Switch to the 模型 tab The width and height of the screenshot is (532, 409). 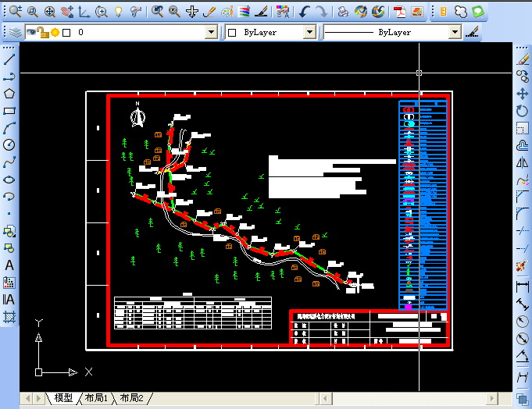click(x=63, y=398)
